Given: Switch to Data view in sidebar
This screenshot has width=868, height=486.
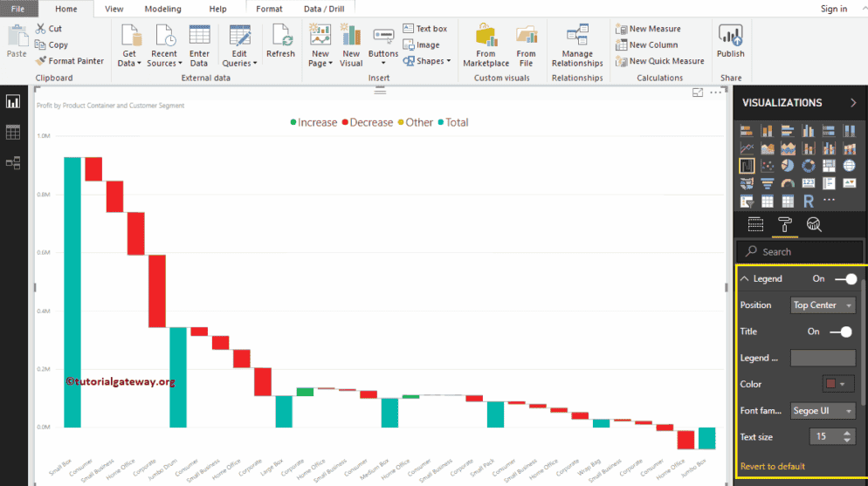Looking at the screenshot, I should pos(13,132).
